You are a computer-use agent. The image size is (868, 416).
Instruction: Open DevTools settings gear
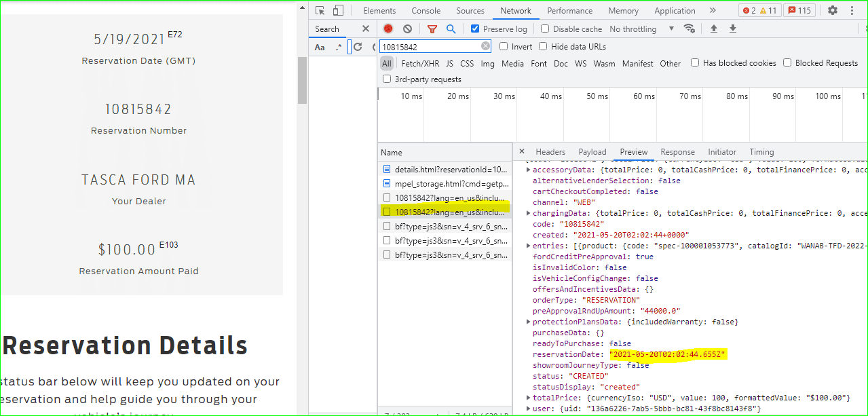coord(832,10)
